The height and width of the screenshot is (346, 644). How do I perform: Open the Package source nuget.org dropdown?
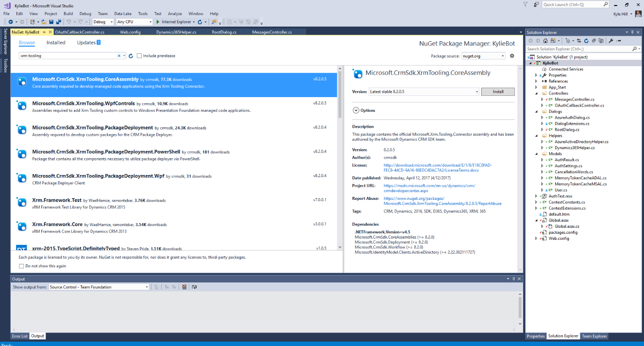coord(483,56)
